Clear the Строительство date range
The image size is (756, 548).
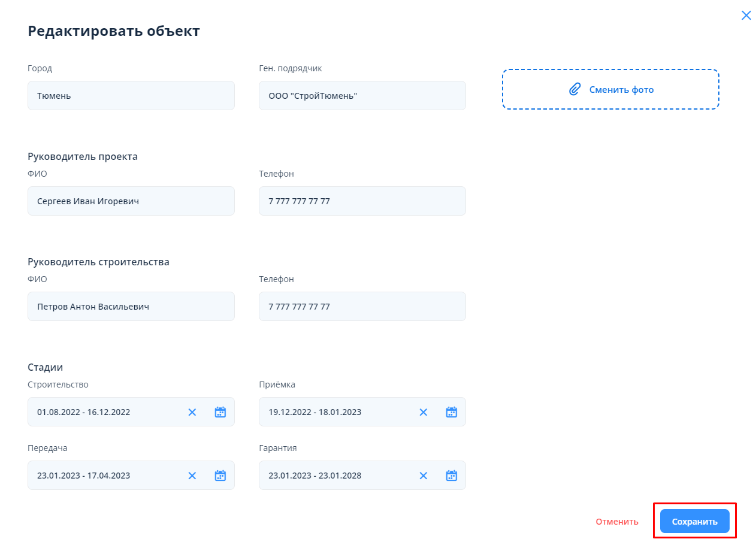192,412
